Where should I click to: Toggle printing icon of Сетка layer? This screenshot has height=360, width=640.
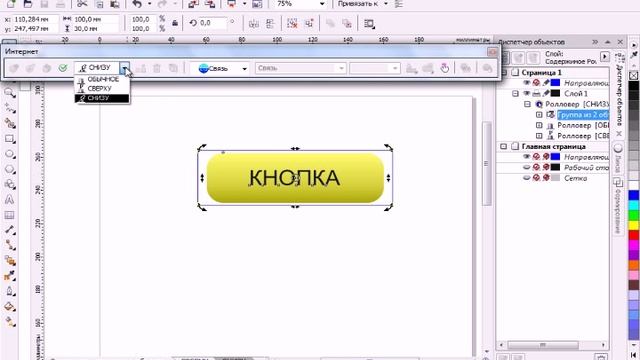(x=536, y=178)
